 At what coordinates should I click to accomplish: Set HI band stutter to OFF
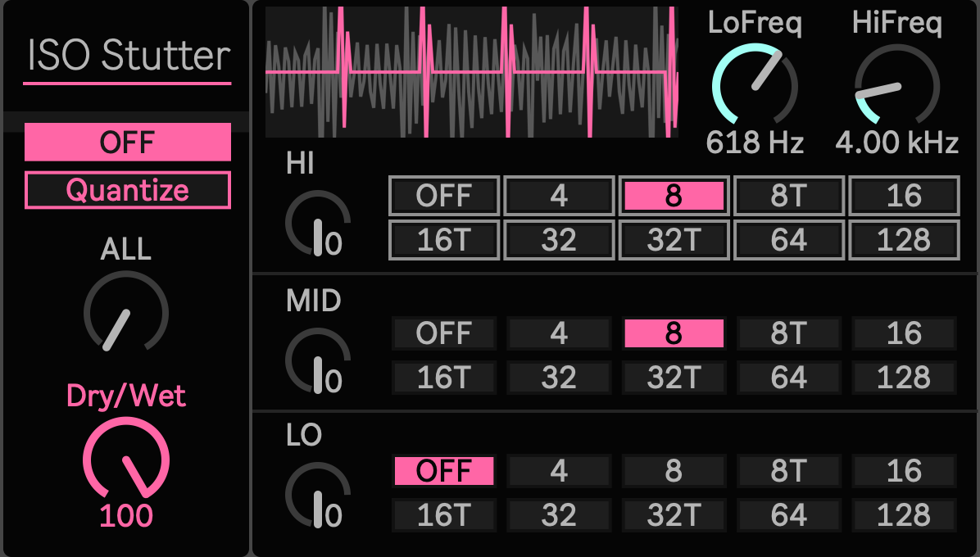(x=444, y=196)
